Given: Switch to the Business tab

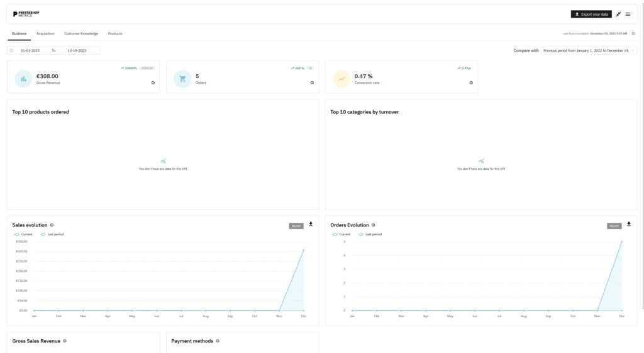Looking at the screenshot, I should 19,34.
